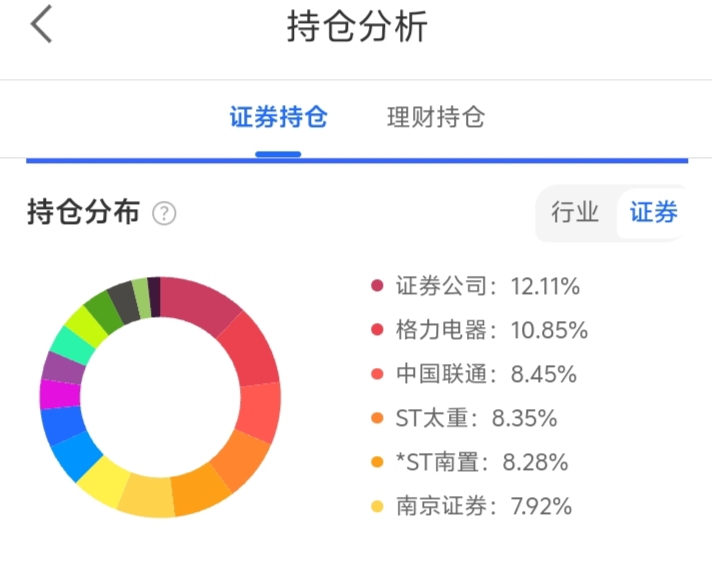The height and width of the screenshot is (576, 712).
Task: Select the 行业 view toggle
Action: tap(575, 212)
